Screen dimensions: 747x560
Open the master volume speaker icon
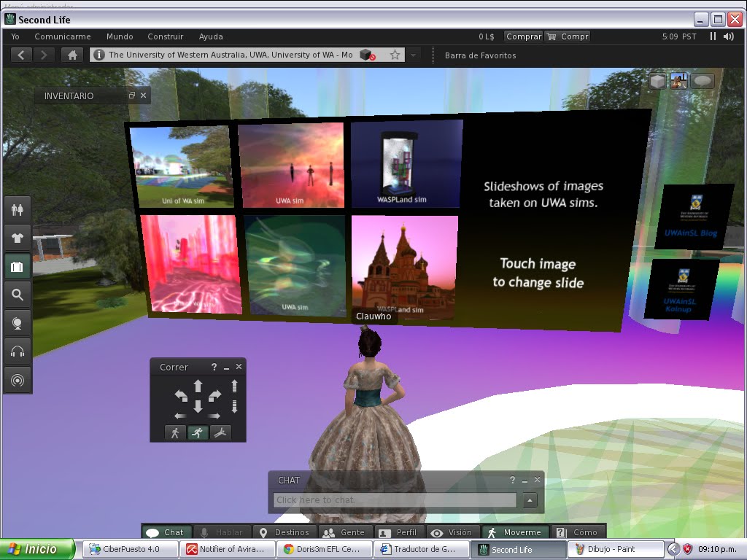[729, 36]
